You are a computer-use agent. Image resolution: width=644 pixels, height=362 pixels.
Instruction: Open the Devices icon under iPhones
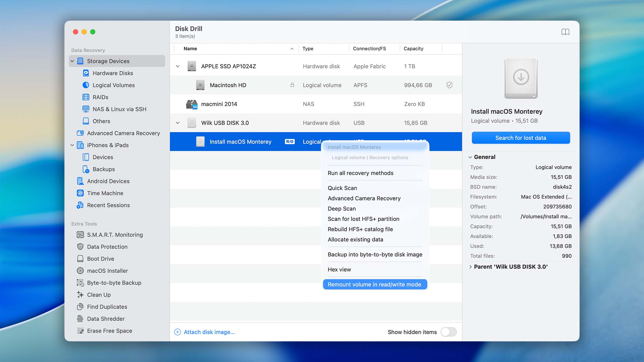[86, 157]
